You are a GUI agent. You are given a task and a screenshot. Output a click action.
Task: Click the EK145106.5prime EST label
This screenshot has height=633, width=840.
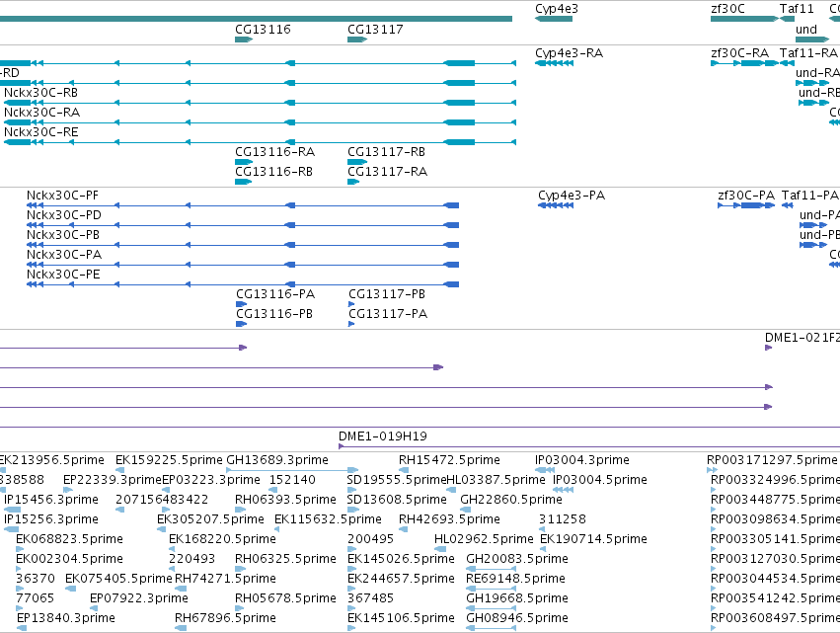click(x=401, y=618)
